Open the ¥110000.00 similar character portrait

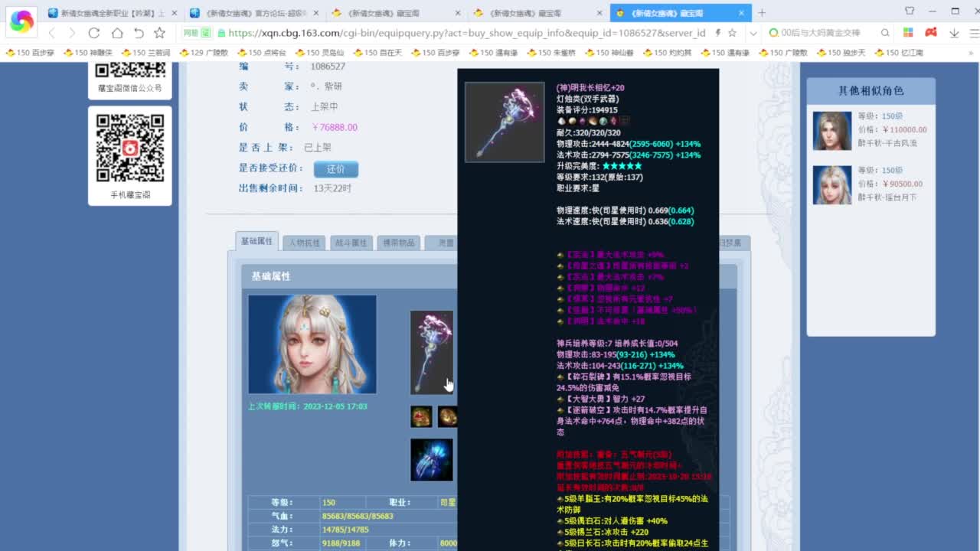click(x=832, y=131)
